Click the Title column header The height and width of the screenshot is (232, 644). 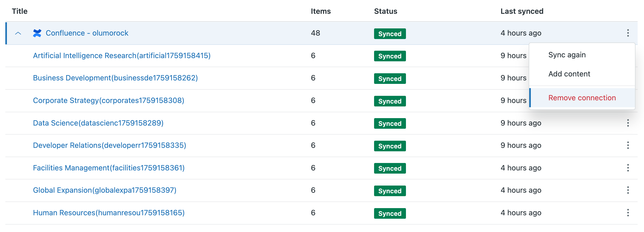[20, 11]
